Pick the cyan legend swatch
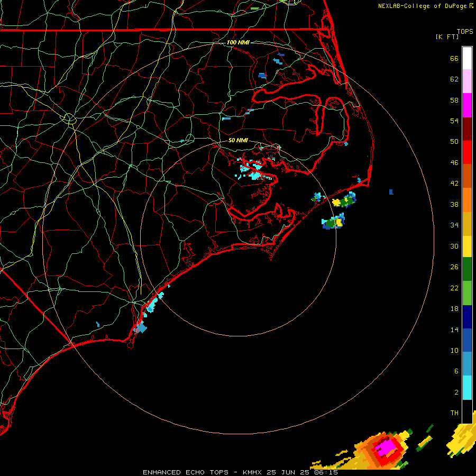This screenshot has height=476, width=476. [x=467, y=388]
